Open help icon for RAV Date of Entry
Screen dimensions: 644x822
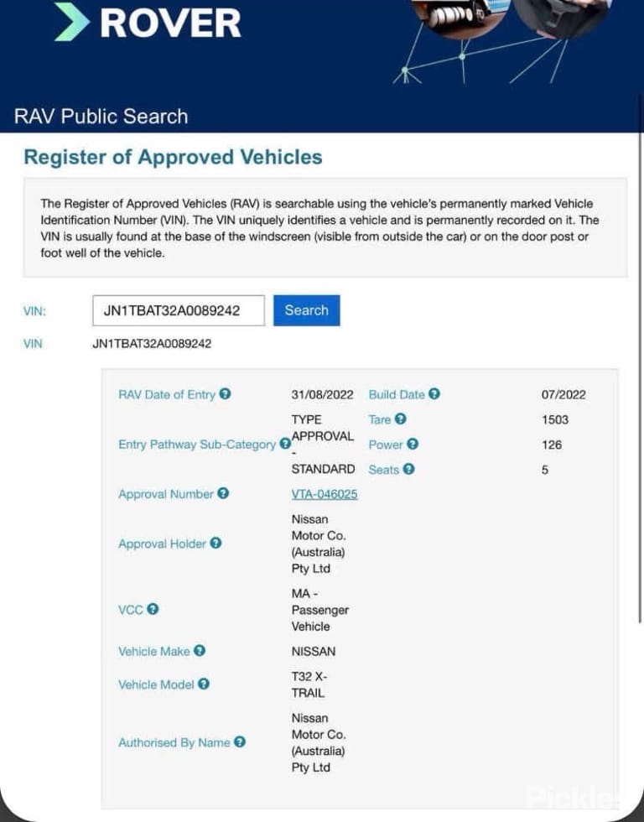(x=225, y=393)
